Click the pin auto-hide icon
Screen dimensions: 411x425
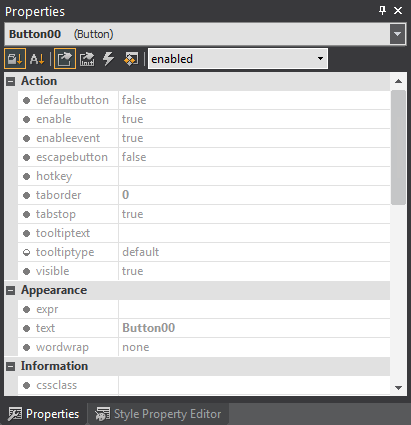[382, 11]
